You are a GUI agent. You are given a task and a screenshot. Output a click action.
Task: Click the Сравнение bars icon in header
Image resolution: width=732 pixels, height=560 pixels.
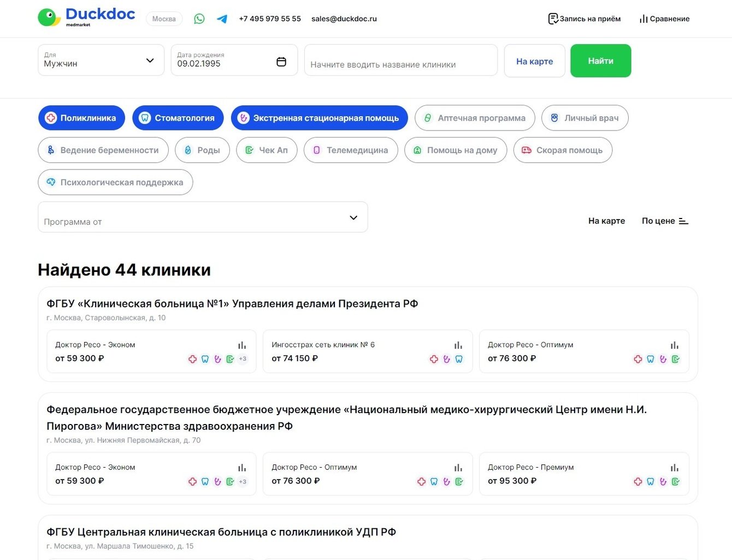tap(644, 19)
